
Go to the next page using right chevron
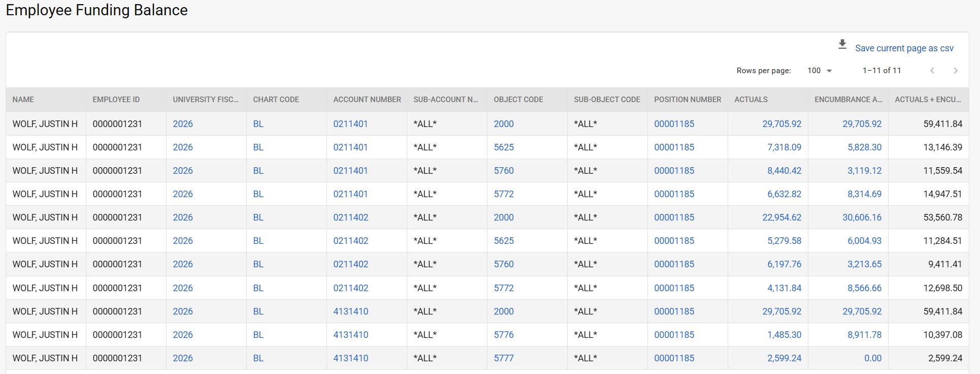(955, 71)
